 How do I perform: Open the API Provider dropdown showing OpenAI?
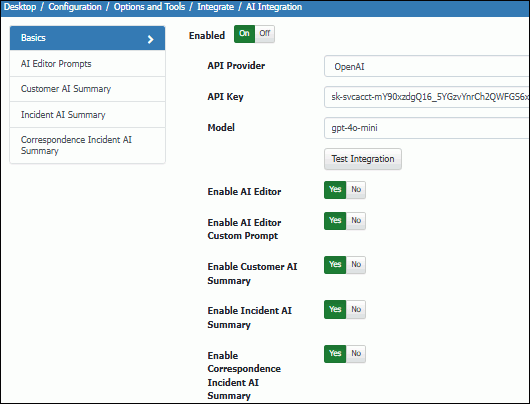click(427, 66)
